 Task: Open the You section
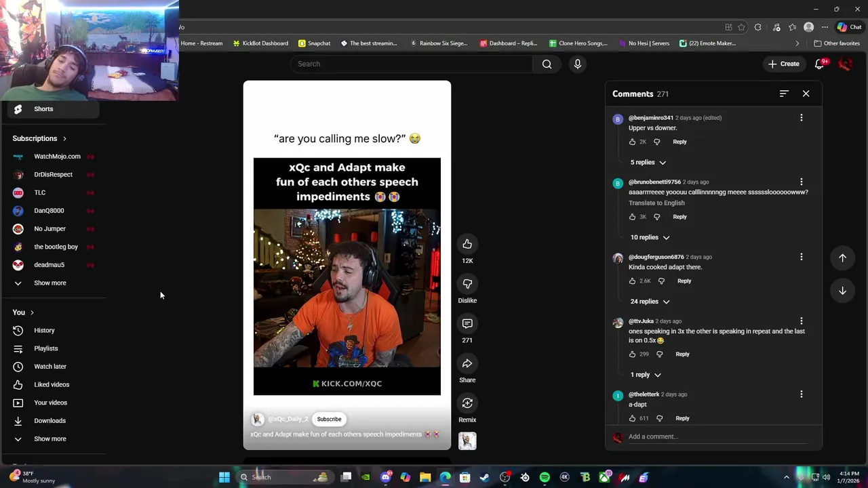point(23,312)
